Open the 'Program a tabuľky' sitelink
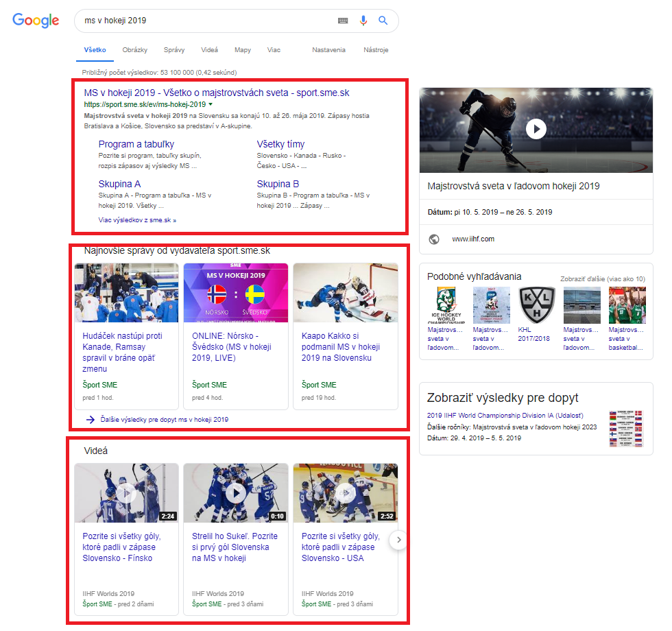Screen dimensions: 672x631 click(136, 144)
